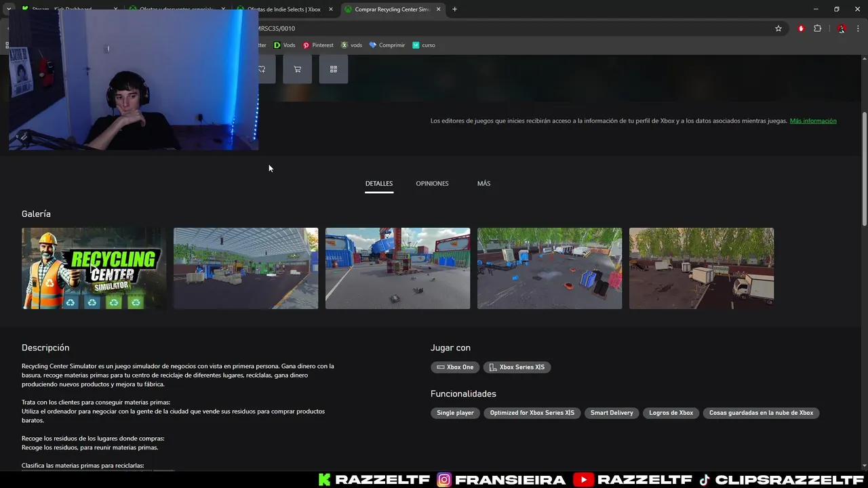Click the Logros de Xbox tag
Screen dimensions: 868x488
[671, 413]
